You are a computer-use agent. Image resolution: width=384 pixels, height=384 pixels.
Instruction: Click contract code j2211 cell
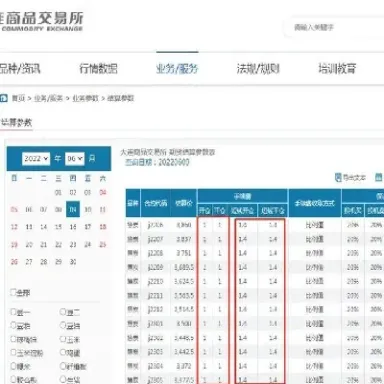(156, 296)
